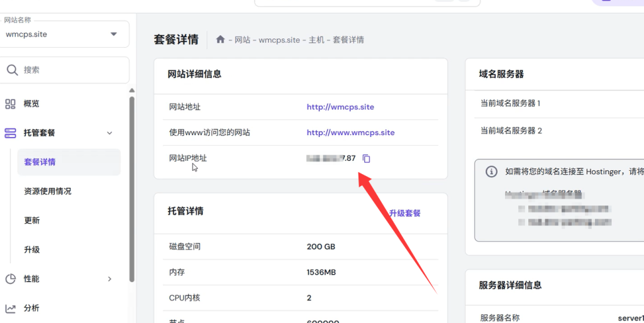This screenshot has width=644, height=323.
Task: Click the magnifier icon in the search box
Action: click(x=12, y=70)
